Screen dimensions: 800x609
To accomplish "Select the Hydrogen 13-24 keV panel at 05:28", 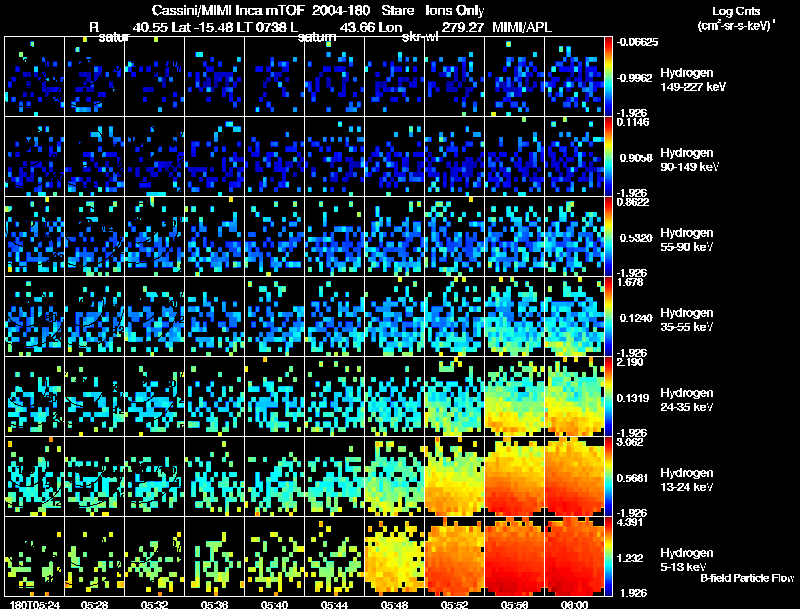I will click(94, 476).
